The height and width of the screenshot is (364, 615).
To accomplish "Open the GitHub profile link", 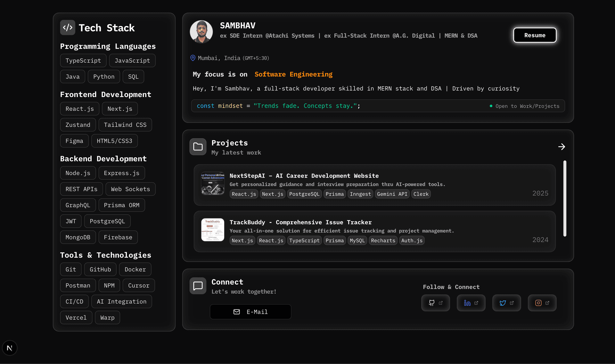I will coord(435,303).
